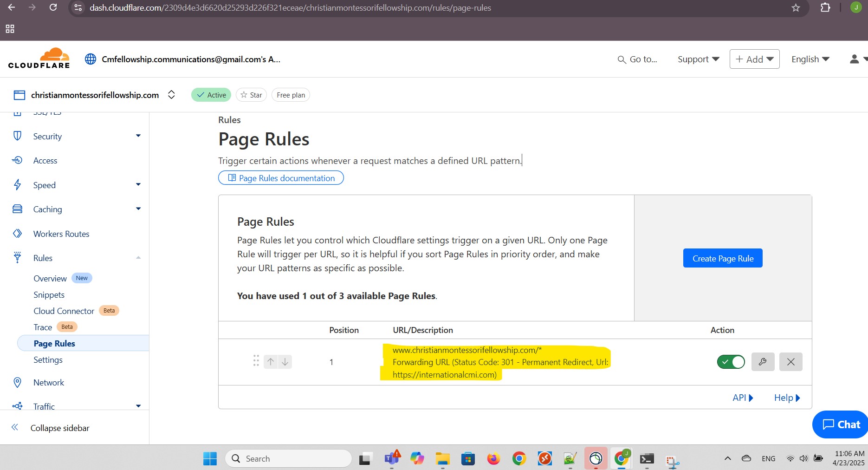This screenshot has height=470, width=868.
Task: Open the English language dropdown
Action: point(810,59)
